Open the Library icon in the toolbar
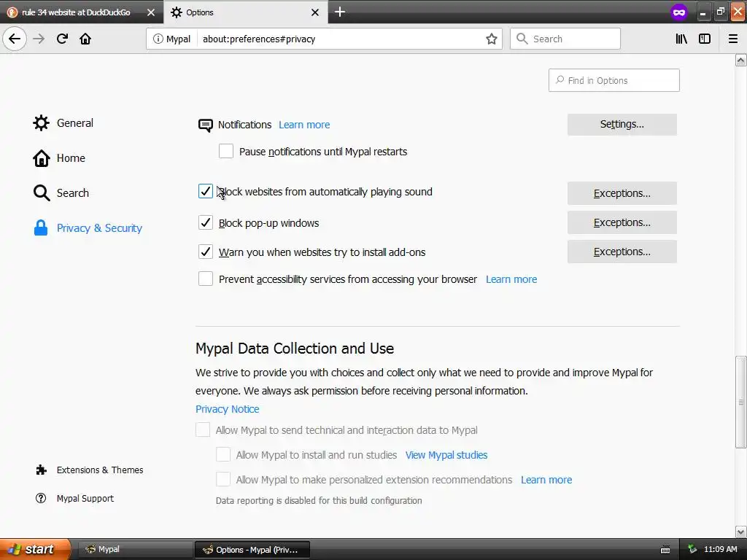This screenshot has height=560, width=747. (681, 39)
